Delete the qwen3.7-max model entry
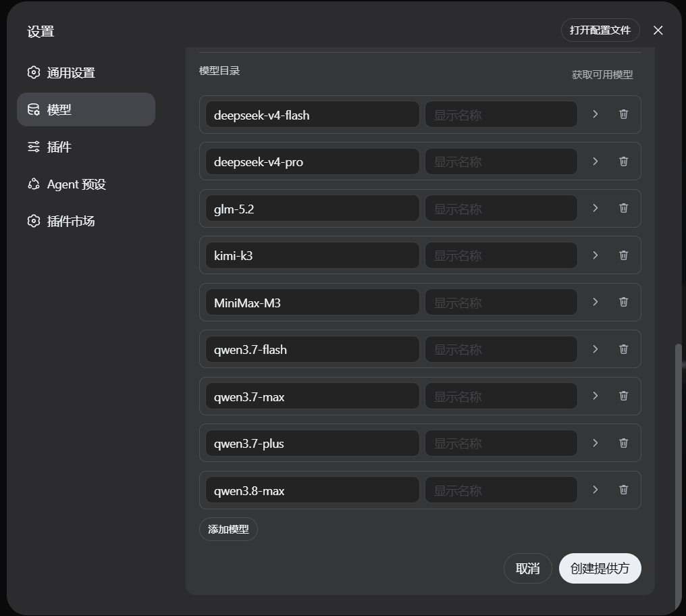The width and height of the screenshot is (686, 616). point(623,396)
